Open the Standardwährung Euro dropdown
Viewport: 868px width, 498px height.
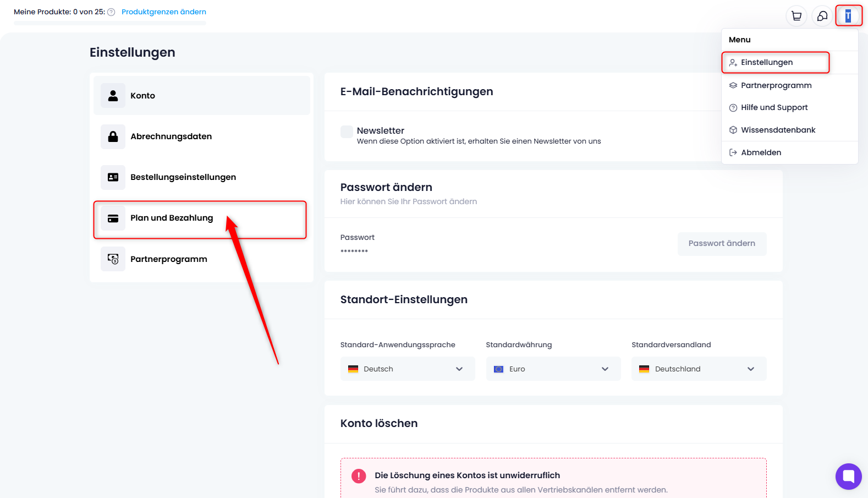click(553, 369)
